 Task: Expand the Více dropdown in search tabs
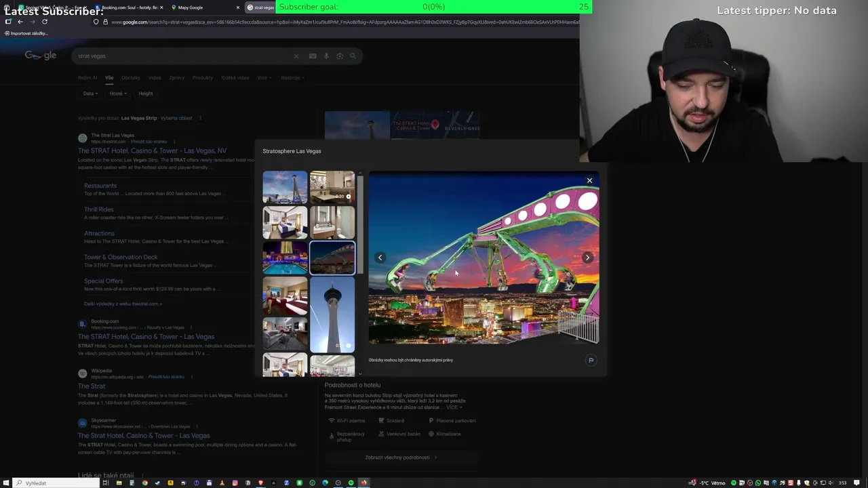(x=264, y=78)
